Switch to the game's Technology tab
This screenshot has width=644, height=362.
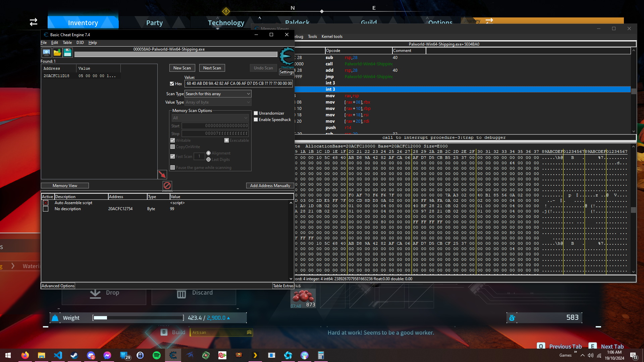[x=226, y=23]
